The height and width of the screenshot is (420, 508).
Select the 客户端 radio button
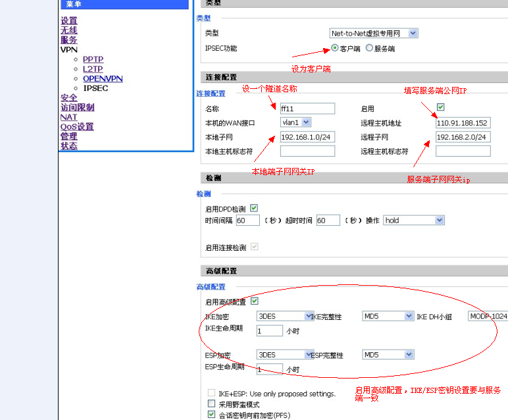(x=335, y=48)
